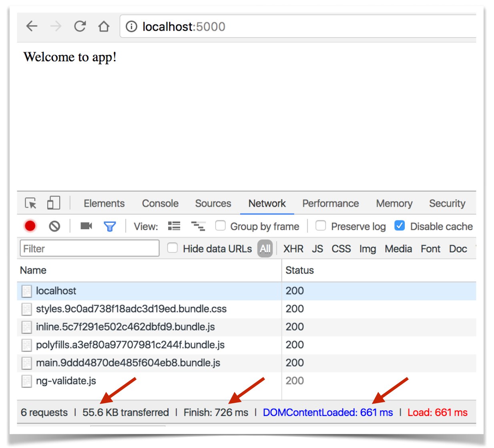This screenshot has height=448, width=494.
Task: Activate the inspect element picker
Action: (31, 203)
